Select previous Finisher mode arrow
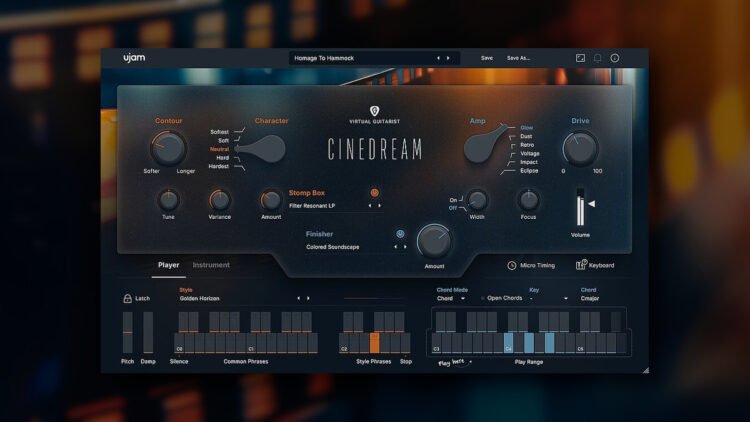Viewport: 750px width, 422px height. point(395,247)
